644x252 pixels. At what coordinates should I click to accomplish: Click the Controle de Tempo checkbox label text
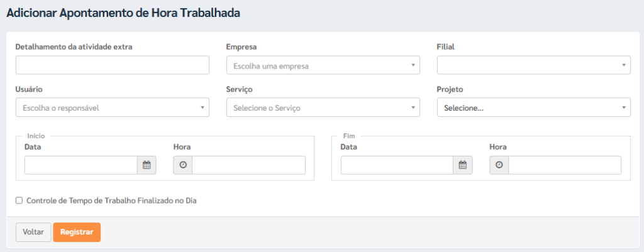(112, 201)
